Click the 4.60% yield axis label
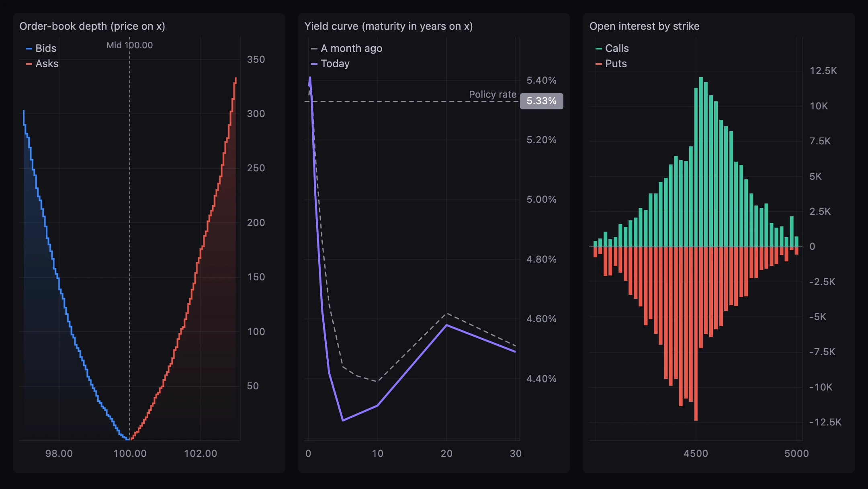The height and width of the screenshot is (489, 868). click(542, 319)
